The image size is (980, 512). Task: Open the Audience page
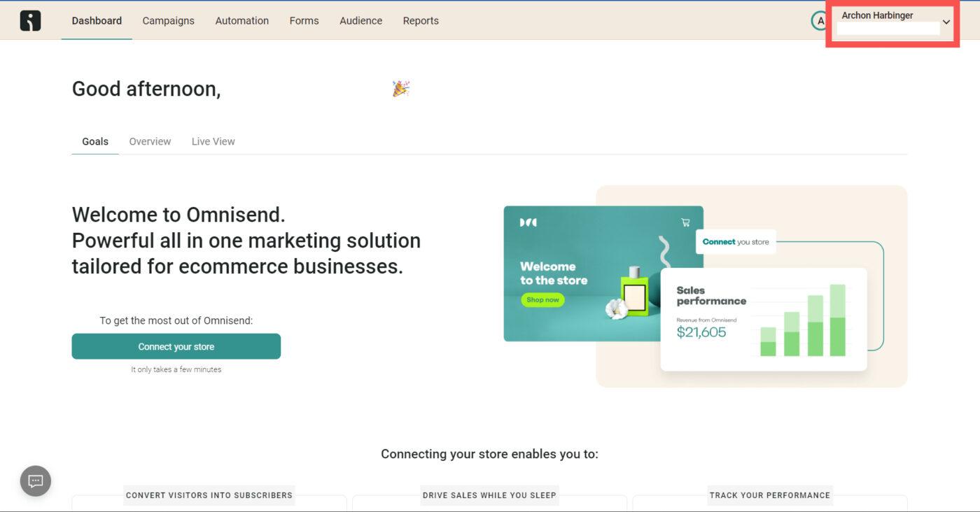tap(360, 21)
